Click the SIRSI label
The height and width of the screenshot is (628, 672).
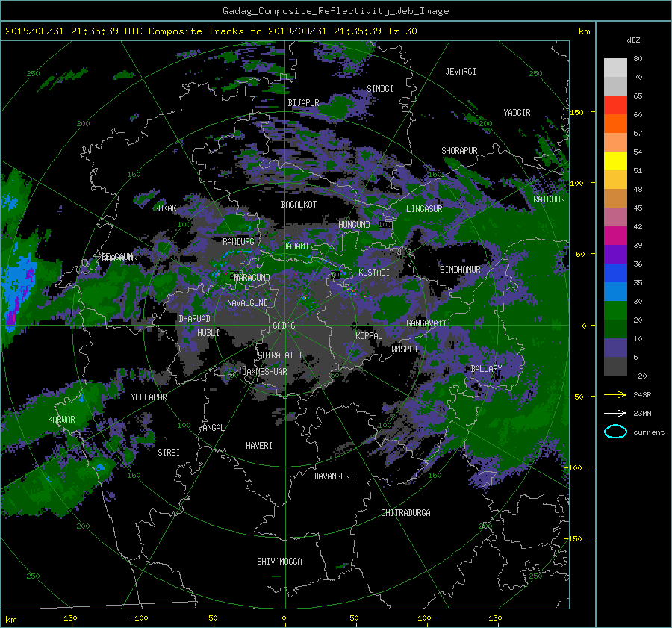pos(169,453)
